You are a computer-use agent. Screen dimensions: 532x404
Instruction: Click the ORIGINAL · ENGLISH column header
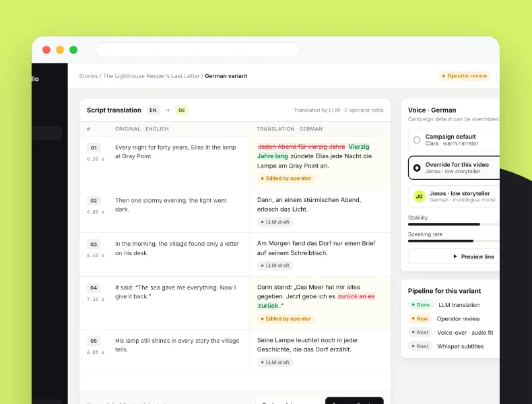[142, 129]
